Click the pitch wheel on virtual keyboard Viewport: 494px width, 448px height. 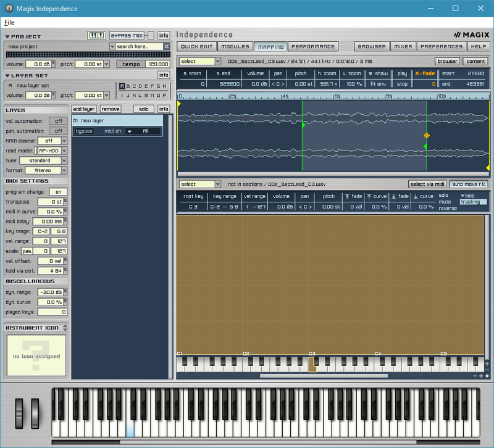[x=19, y=413]
